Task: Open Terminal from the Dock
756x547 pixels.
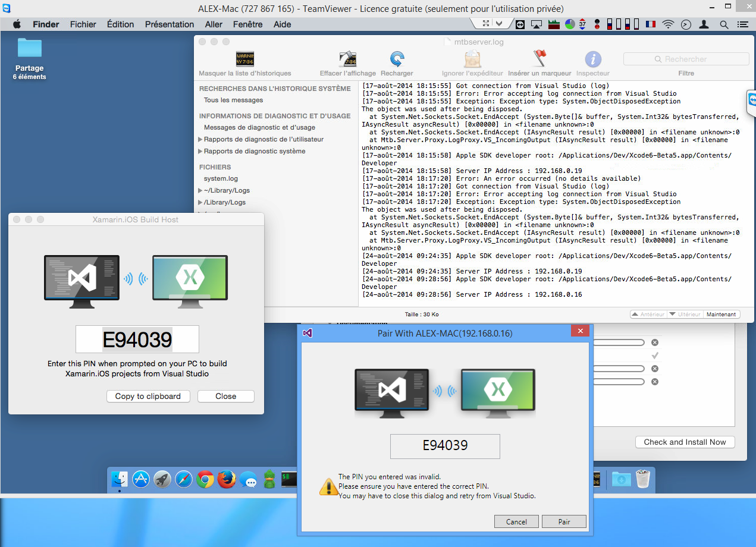Action: (x=289, y=479)
